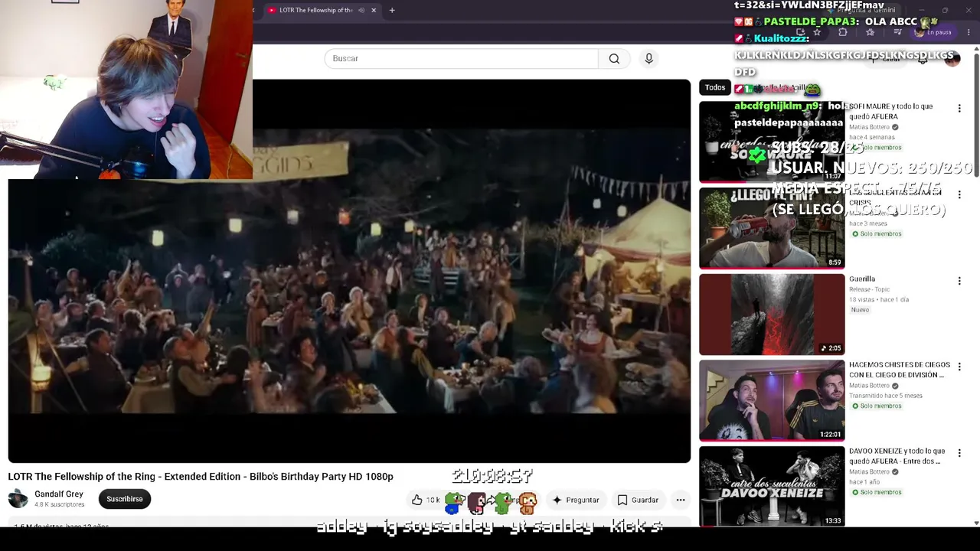
Task: Open YouTube notifications bell
Action: pyautogui.click(x=923, y=59)
